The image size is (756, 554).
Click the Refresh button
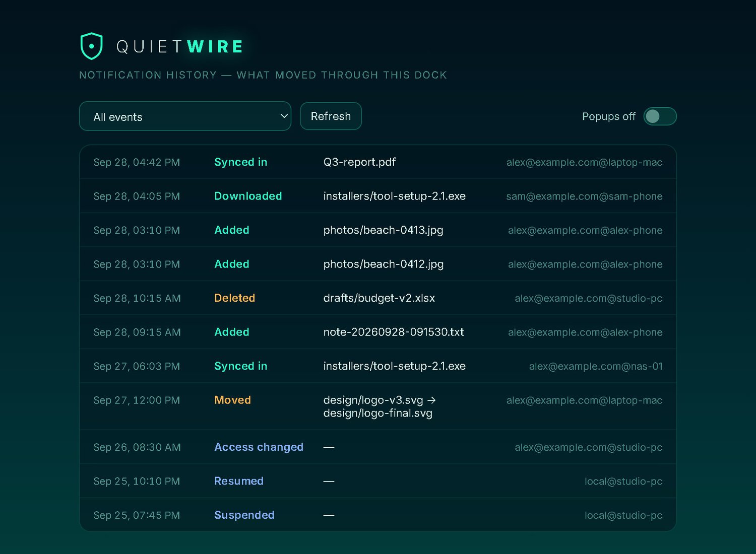click(x=331, y=116)
